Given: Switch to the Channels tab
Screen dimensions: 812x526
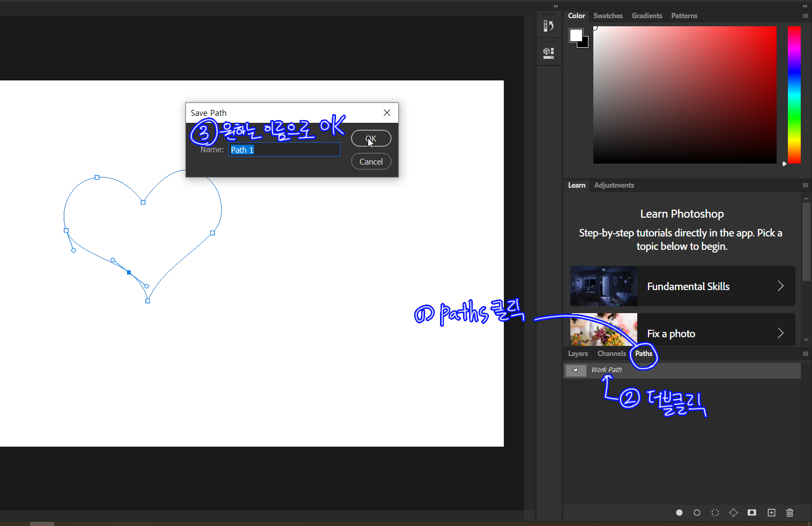Looking at the screenshot, I should click(x=612, y=354).
